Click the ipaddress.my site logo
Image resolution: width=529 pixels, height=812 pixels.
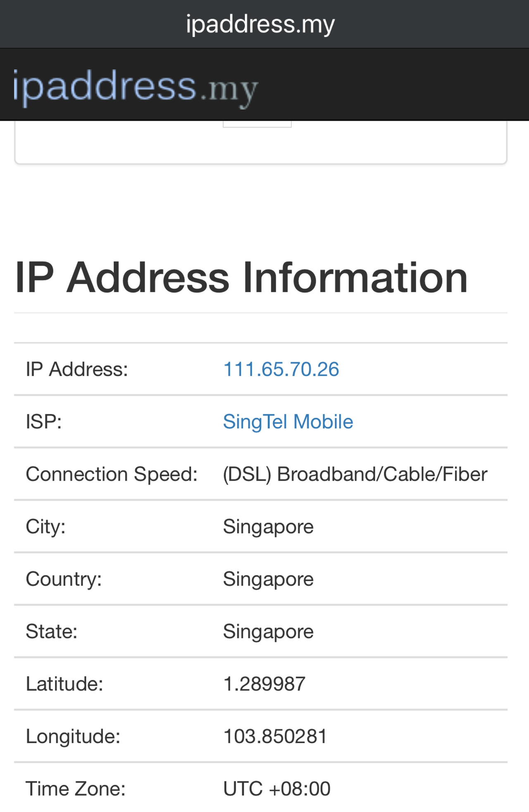(136, 87)
